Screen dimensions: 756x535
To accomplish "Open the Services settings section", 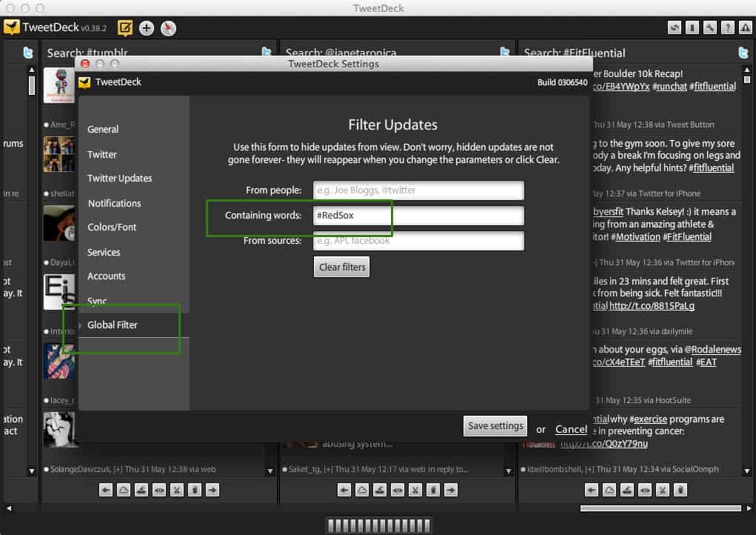I will coord(104,252).
